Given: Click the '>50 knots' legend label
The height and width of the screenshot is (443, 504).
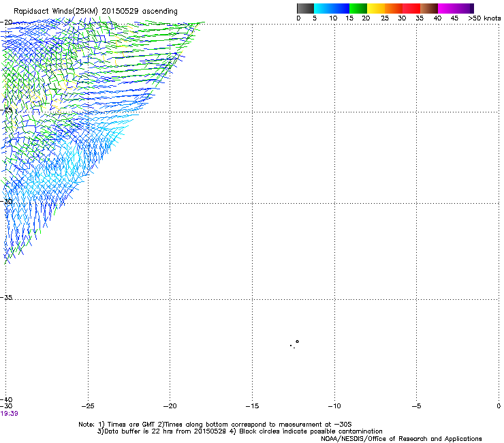Looking at the screenshot, I should [x=484, y=18].
